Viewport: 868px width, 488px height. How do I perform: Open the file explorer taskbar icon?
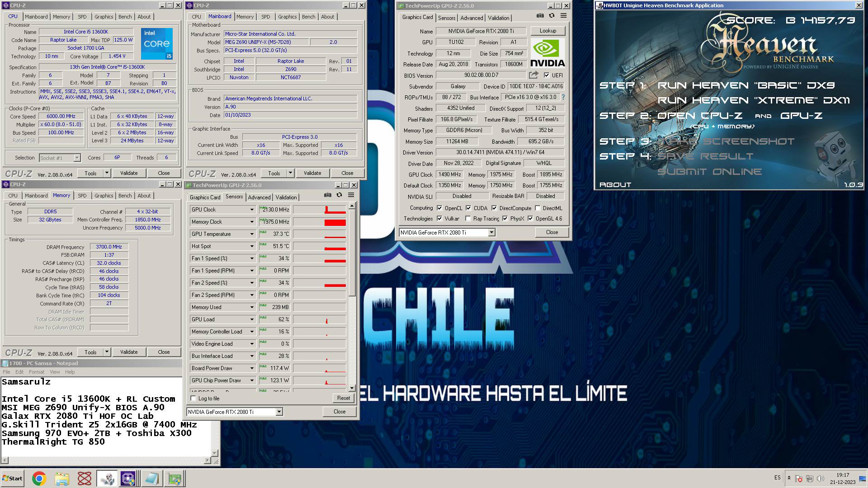tap(62, 479)
